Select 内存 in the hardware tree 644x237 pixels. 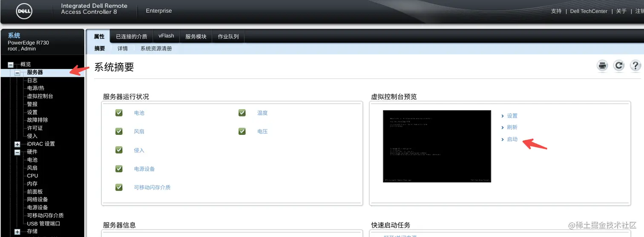tap(32, 184)
